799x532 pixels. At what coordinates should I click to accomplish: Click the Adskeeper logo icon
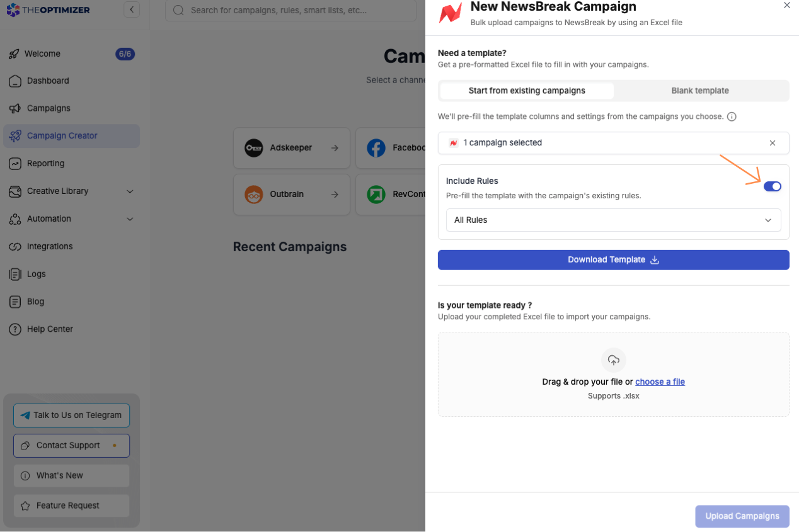(254, 148)
